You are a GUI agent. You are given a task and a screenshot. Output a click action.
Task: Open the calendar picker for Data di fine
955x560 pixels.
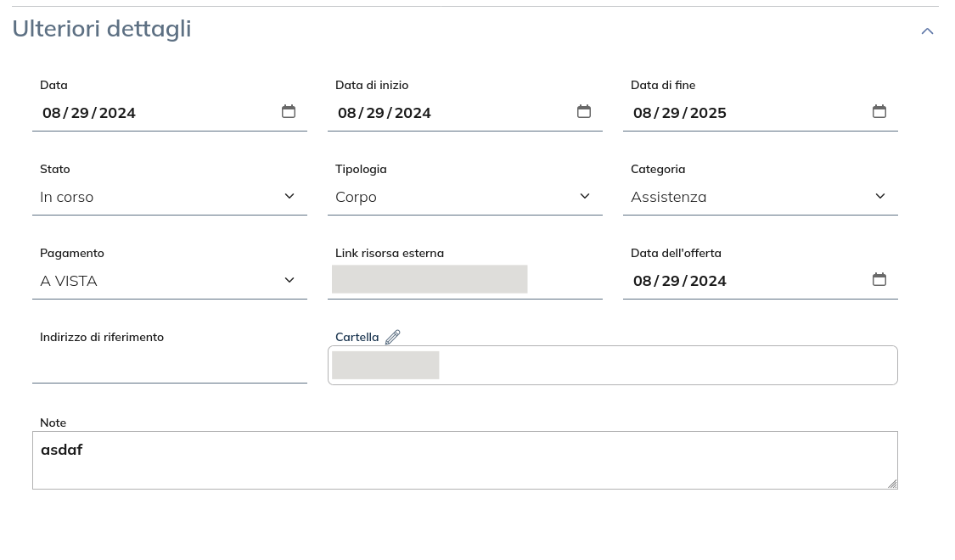879,111
